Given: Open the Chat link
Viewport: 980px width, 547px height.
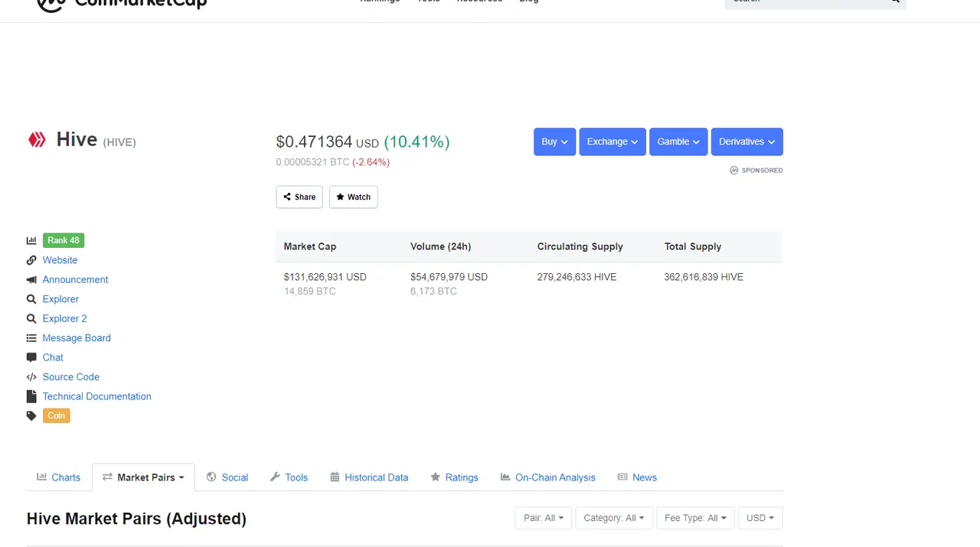Looking at the screenshot, I should pos(53,357).
